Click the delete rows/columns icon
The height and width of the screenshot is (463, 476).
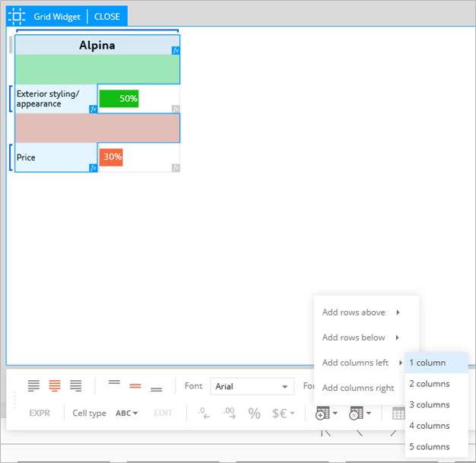coord(356,414)
